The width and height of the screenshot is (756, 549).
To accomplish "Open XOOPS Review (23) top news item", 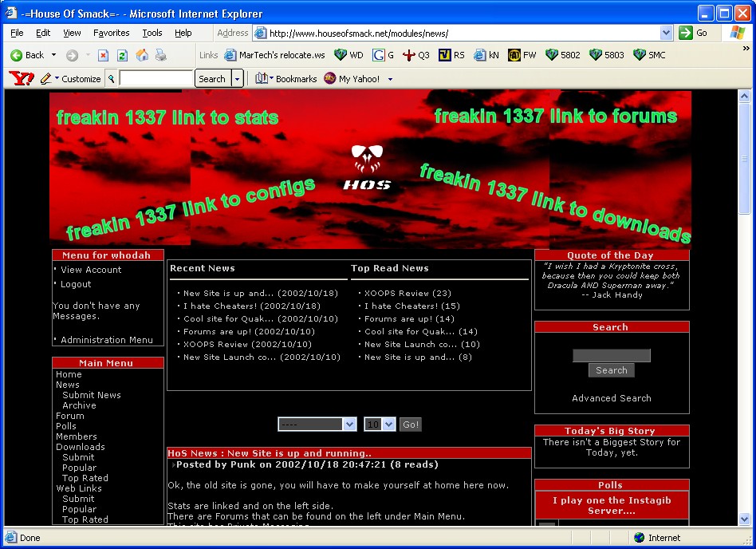I will tap(408, 294).
